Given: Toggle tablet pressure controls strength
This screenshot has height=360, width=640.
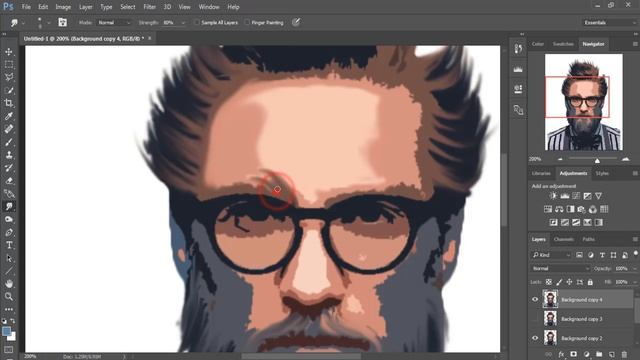Looking at the screenshot, I should pyautogui.click(x=296, y=22).
